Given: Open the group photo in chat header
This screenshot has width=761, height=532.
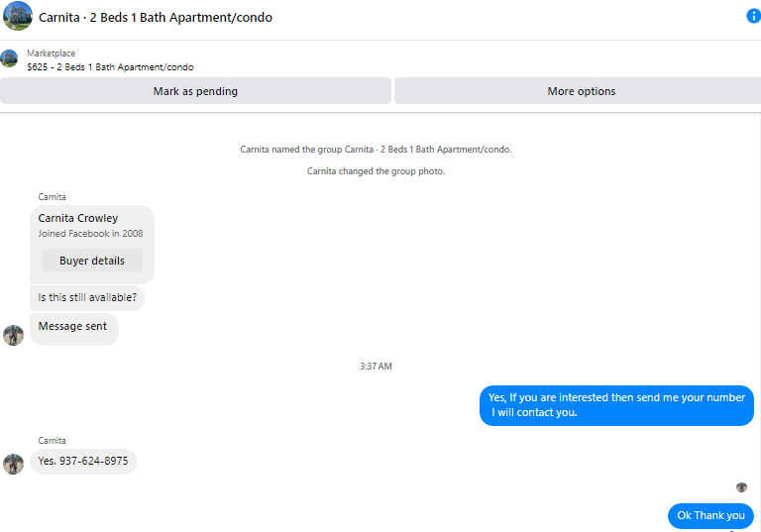Looking at the screenshot, I should (18, 16).
